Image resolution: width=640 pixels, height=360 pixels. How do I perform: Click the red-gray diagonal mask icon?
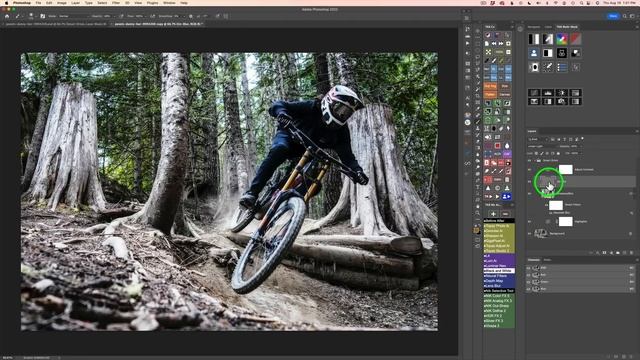pos(576,39)
